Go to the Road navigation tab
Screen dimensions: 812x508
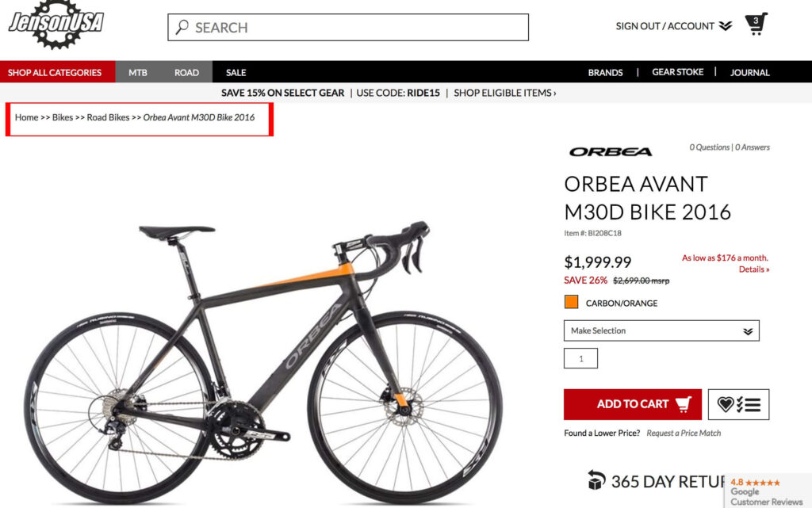[186, 72]
